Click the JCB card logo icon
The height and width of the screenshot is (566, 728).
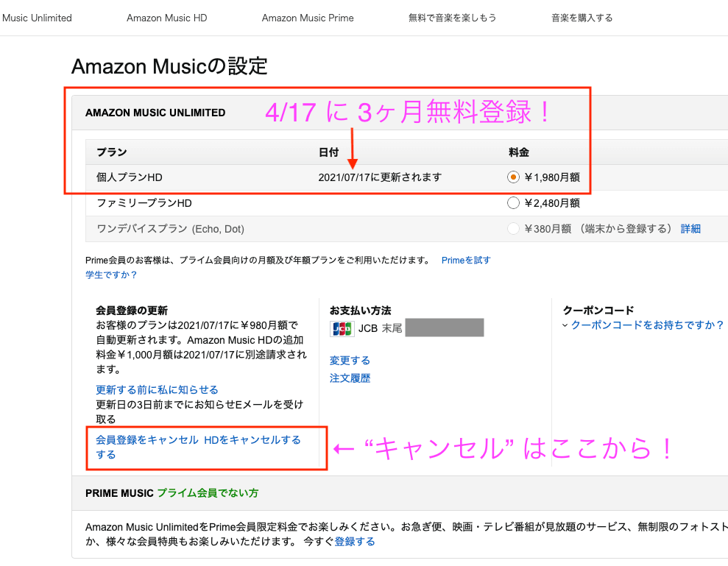point(342,329)
